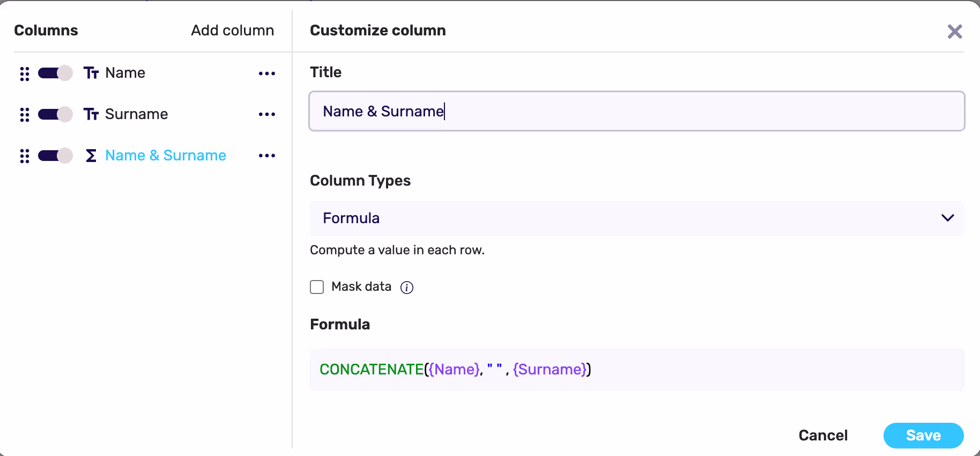Click the text type icon beside Name

91,73
